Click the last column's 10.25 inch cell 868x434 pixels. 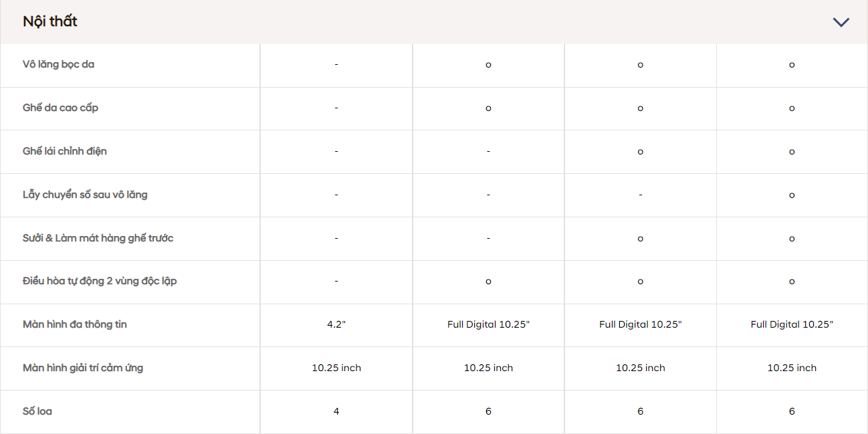(792, 368)
